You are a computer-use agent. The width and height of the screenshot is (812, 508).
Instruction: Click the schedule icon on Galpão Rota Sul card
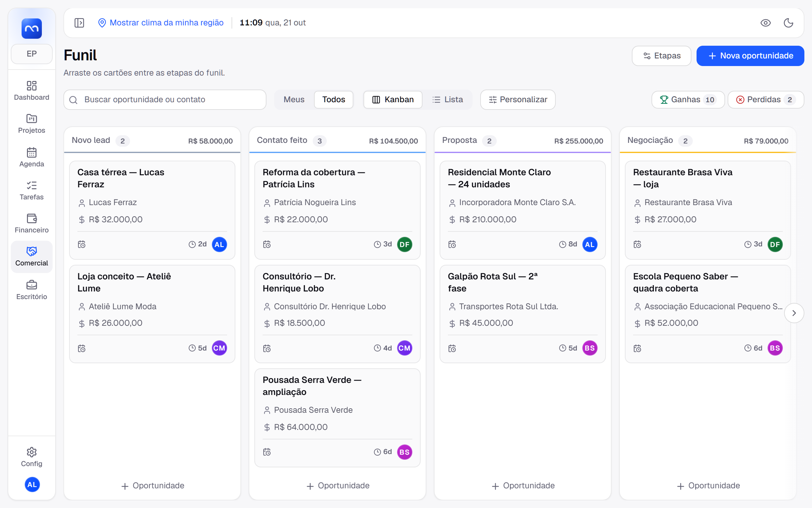(x=452, y=348)
